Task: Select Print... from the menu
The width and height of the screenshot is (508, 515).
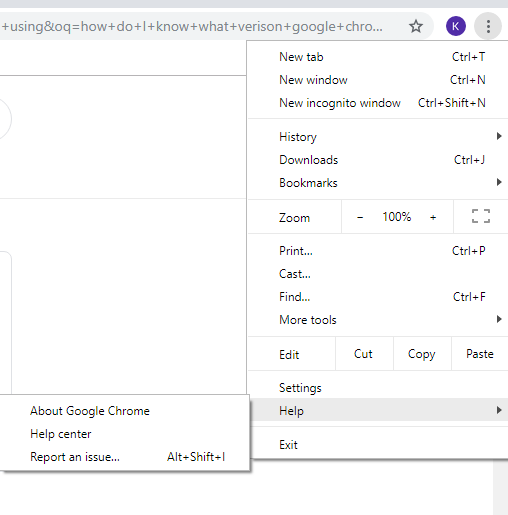Action: [378, 251]
